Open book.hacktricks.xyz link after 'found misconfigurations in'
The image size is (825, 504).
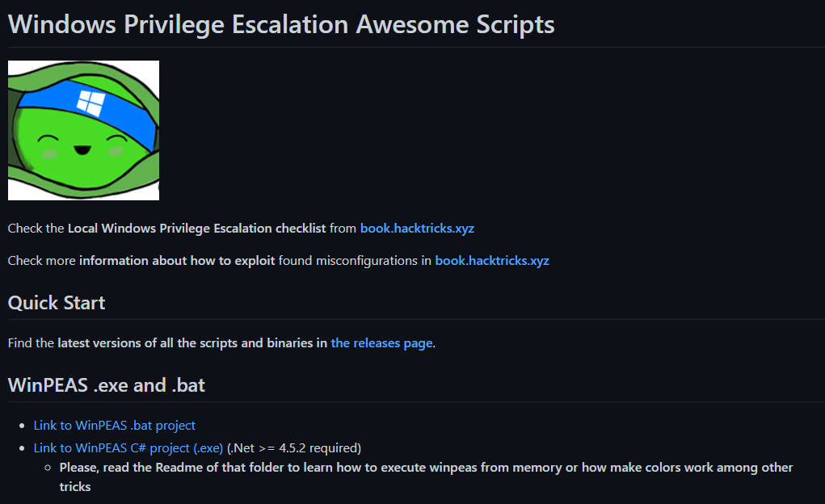click(x=492, y=260)
